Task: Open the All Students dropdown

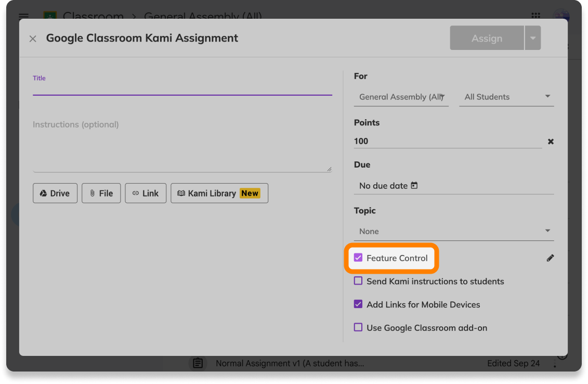Action: click(506, 97)
